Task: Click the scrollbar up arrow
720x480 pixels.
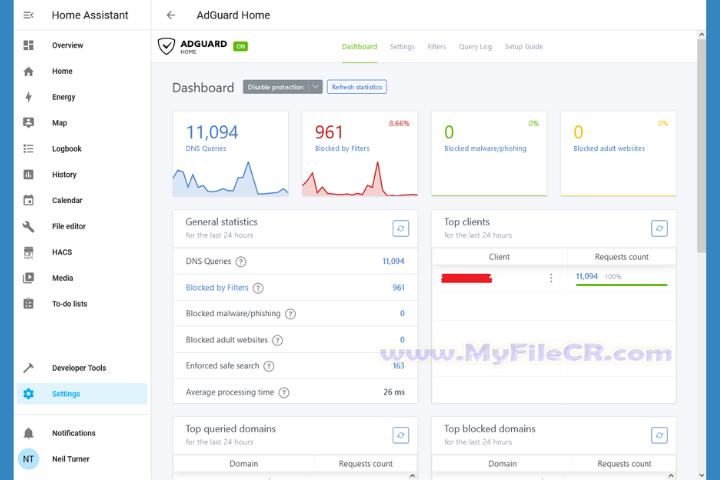Action: point(701,34)
